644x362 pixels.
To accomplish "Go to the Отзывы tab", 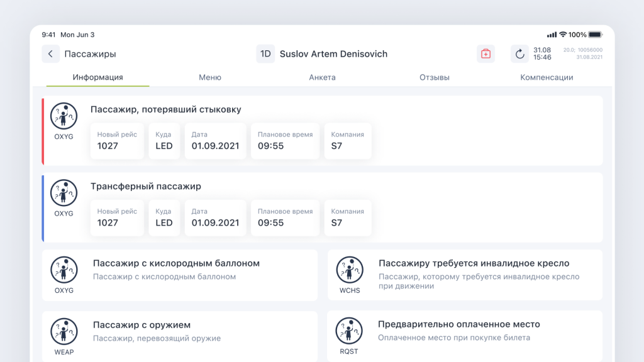I will 434,77.
